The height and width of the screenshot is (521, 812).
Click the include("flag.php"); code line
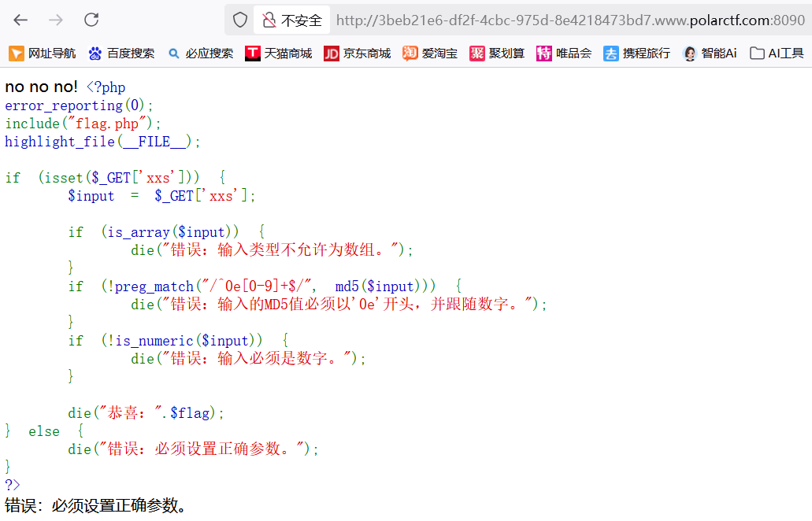[83, 124]
